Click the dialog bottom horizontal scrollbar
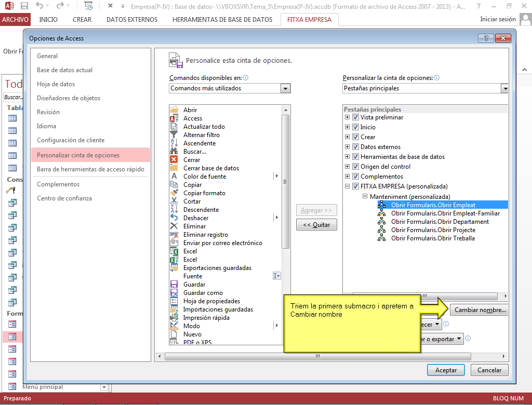 pyautogui.click(x=317, y=356)
